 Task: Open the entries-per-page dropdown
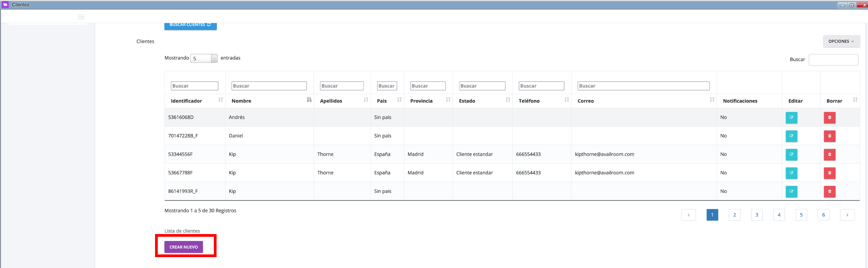[x=204, y=58]
